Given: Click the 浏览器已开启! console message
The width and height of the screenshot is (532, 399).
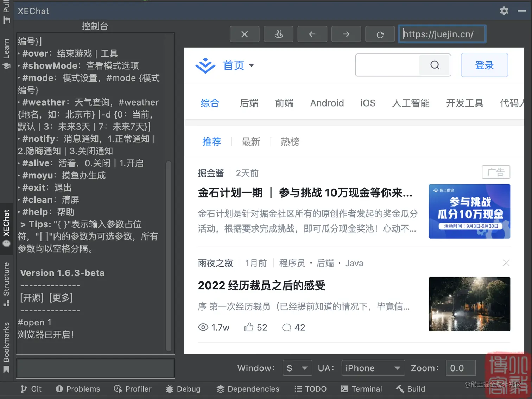Looking at the screenshot, I should pyautogui.click(x=46, y=335).
